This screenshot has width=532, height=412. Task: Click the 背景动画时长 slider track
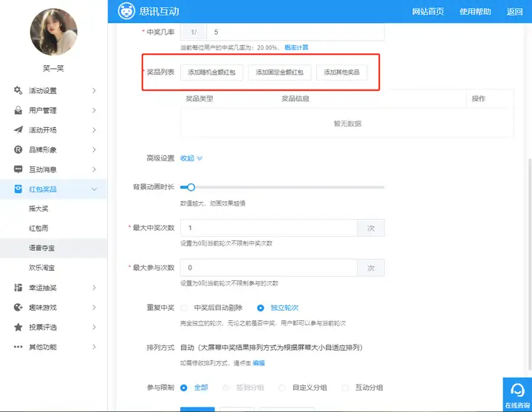click(x=282, y=187)
